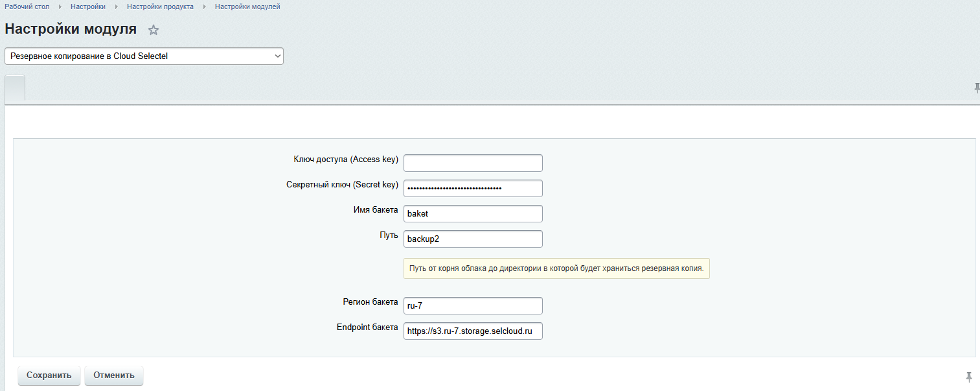The image size is (980, 391).
Task: Go to Рабочий стол breadcrumb link
Action: (27, 6)
